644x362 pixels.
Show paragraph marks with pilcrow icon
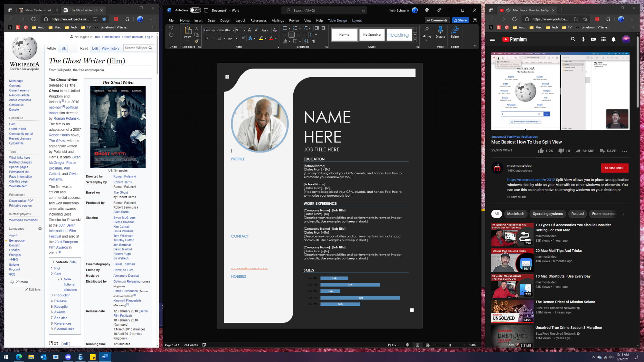(x=314, y=41)
